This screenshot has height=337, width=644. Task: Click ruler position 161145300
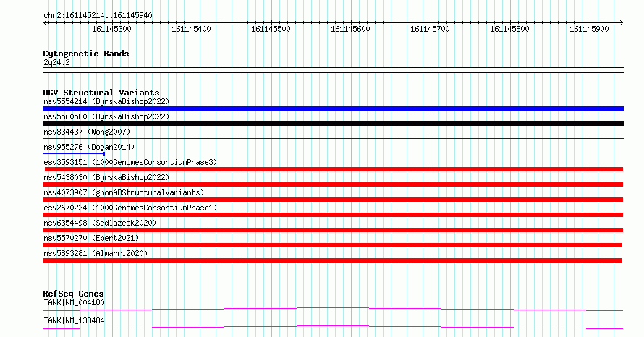[111, 29]
